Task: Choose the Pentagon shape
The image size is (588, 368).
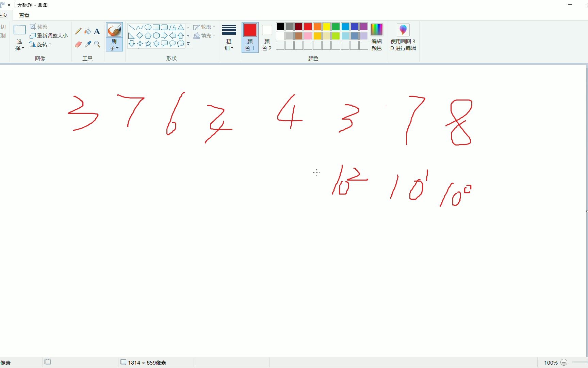Action: pyautogui.click(x=148, y=35)
